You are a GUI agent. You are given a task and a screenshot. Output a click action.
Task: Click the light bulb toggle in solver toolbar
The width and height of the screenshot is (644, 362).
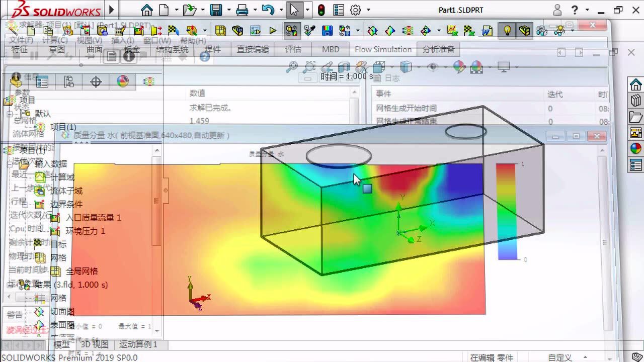(x=508, y=31)
